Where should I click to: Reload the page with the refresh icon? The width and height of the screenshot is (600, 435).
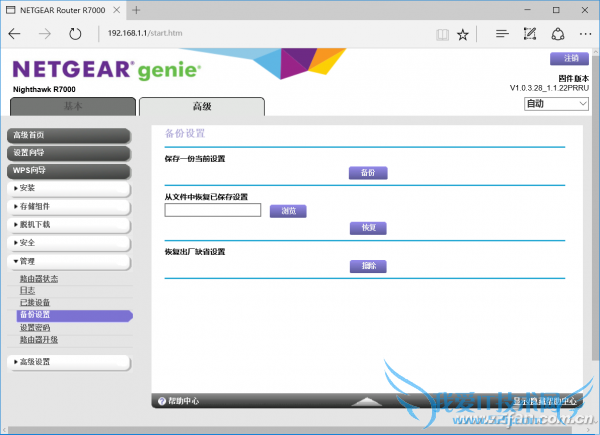click(75, 34)
